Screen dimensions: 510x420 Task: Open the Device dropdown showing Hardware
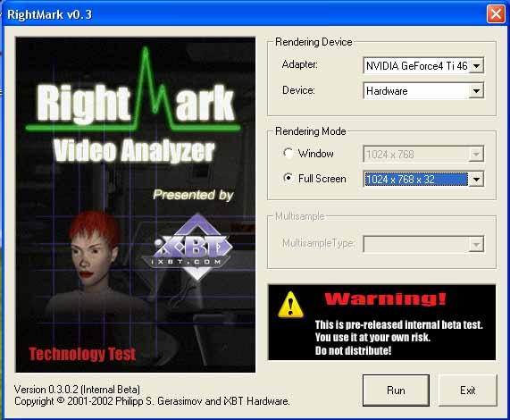423,91
